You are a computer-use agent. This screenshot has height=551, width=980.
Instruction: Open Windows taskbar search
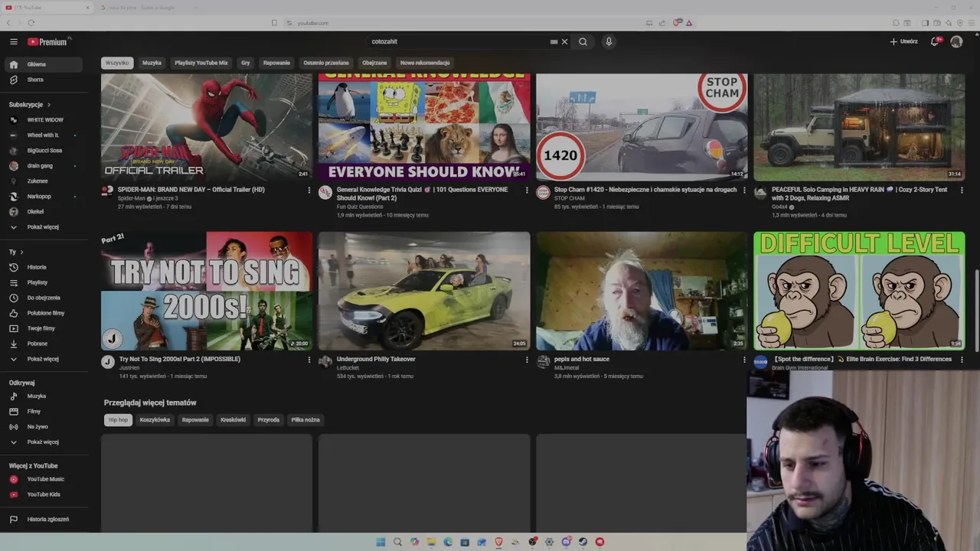(x=397, y=542)
